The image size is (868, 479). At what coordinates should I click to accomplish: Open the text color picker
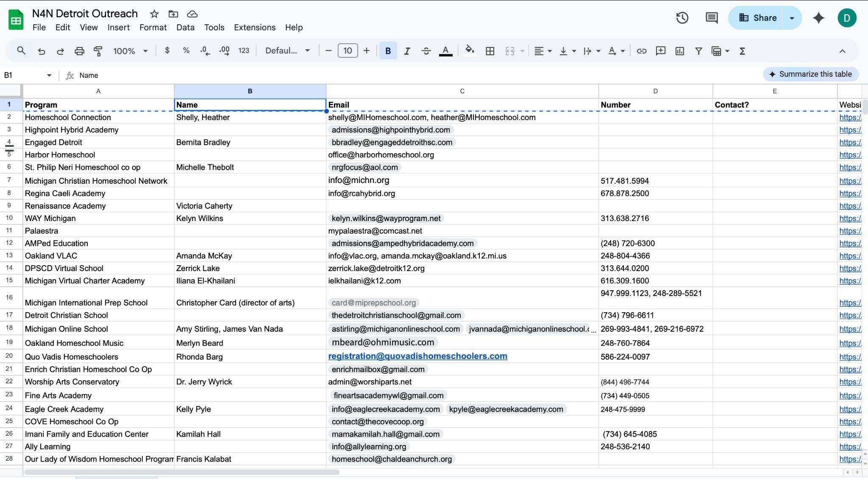click(445, 51)
